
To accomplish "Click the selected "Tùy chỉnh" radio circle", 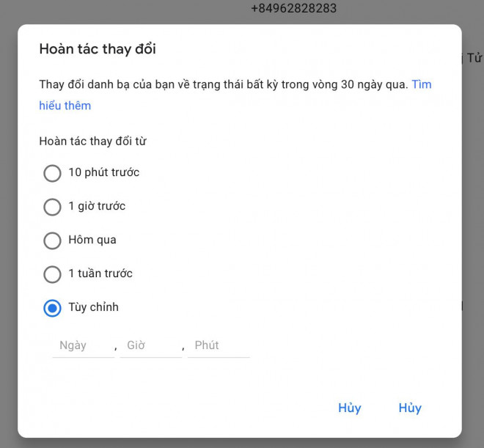I will pos(52,309).
